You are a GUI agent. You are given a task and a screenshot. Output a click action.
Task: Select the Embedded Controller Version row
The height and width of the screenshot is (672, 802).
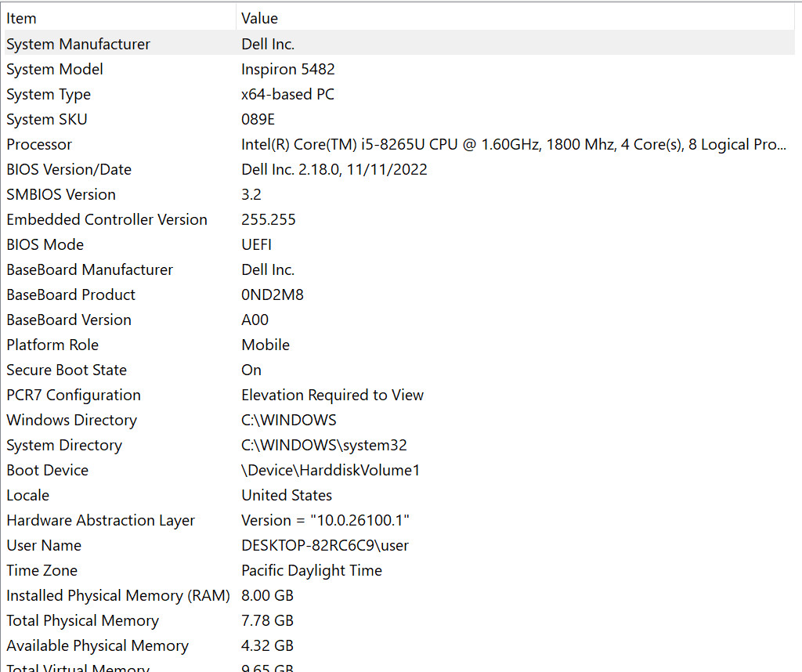[x=399, y=219]
